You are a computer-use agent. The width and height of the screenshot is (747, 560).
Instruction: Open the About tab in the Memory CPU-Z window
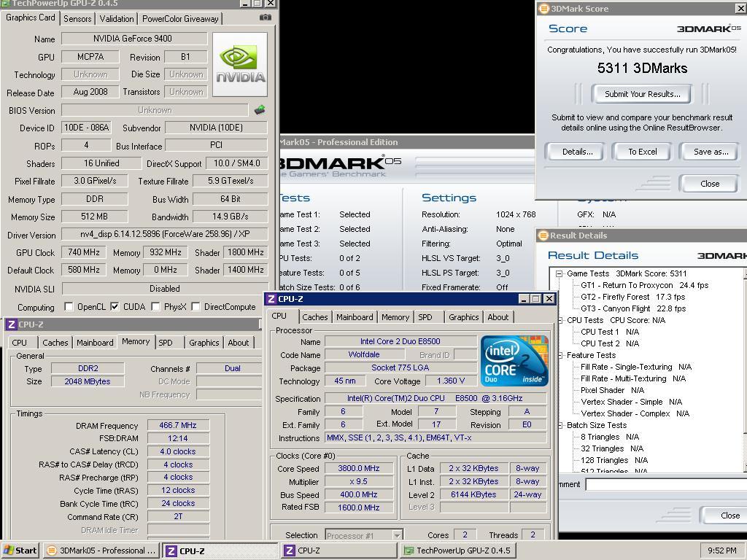click(x=239, y=343)
